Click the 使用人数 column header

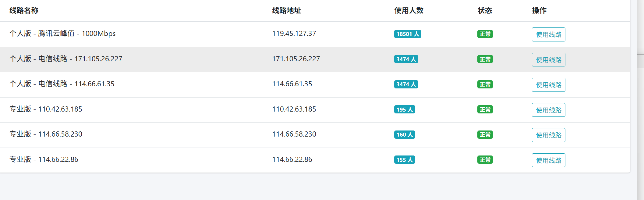(x=409, y=11)
